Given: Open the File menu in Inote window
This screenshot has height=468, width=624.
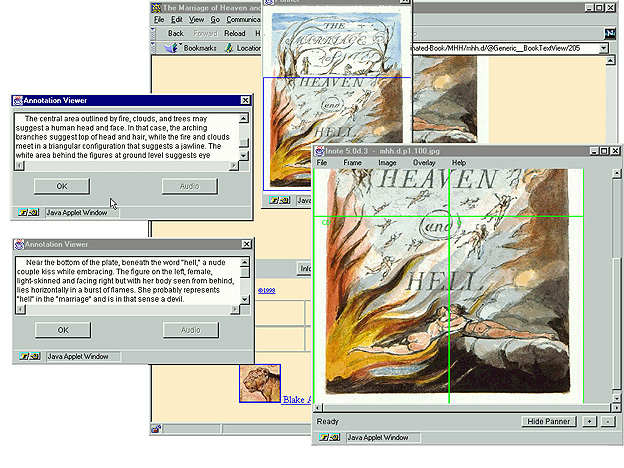Looking at the screenshot, I should [x=322, y=162].
